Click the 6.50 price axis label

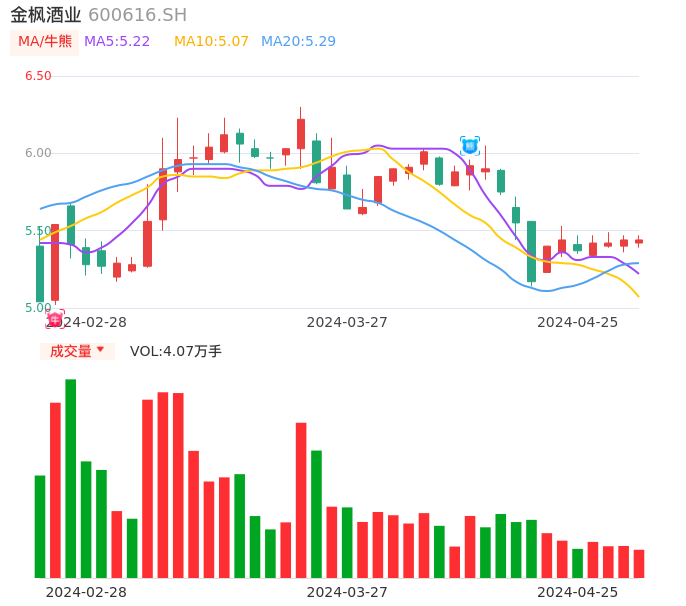[38, 76]
